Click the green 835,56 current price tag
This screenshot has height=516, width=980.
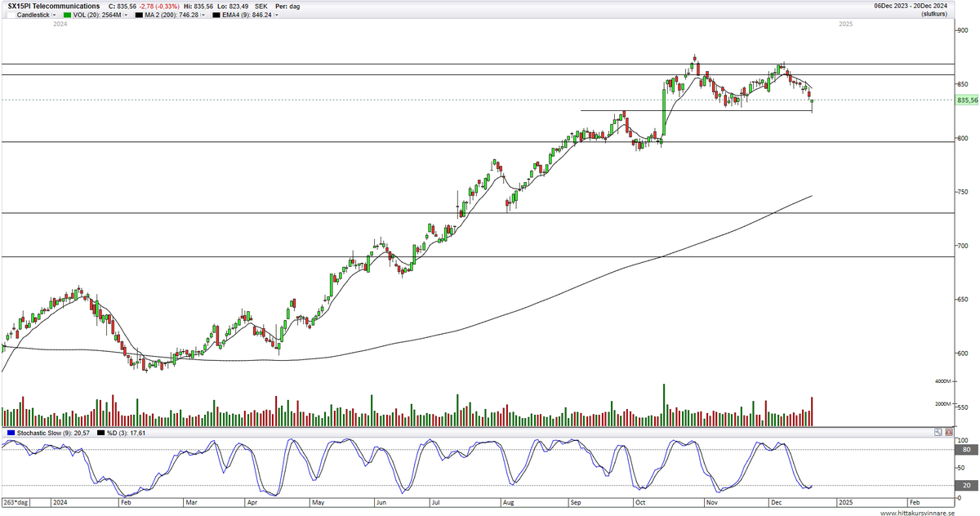pos(967,100)
